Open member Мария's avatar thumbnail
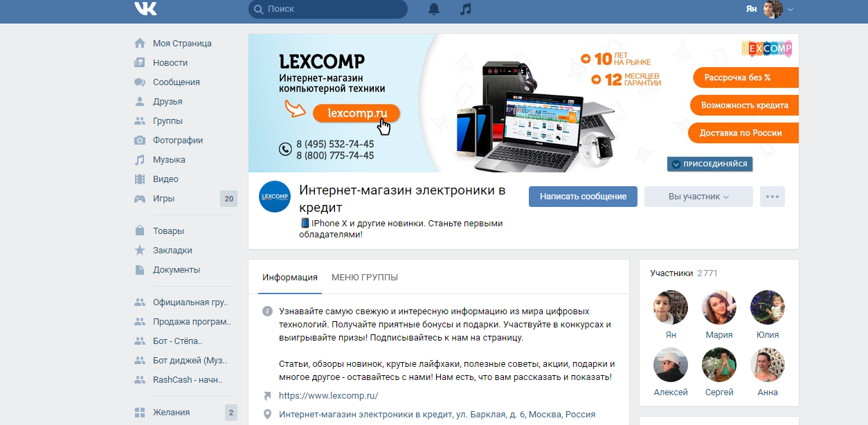The height and width of the screenshot is (425, 868). click(719, 307)
